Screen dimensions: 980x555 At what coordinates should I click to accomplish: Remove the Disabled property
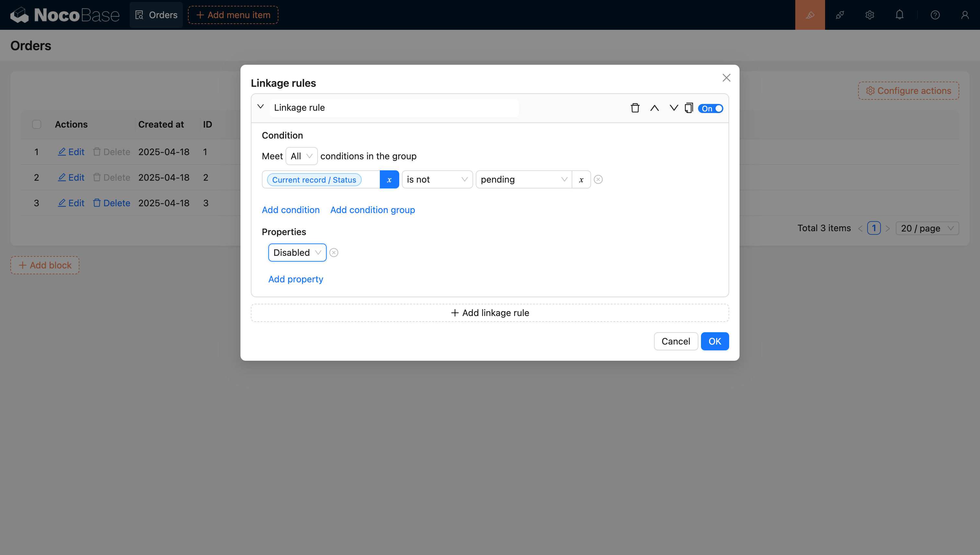coord(334,253)
